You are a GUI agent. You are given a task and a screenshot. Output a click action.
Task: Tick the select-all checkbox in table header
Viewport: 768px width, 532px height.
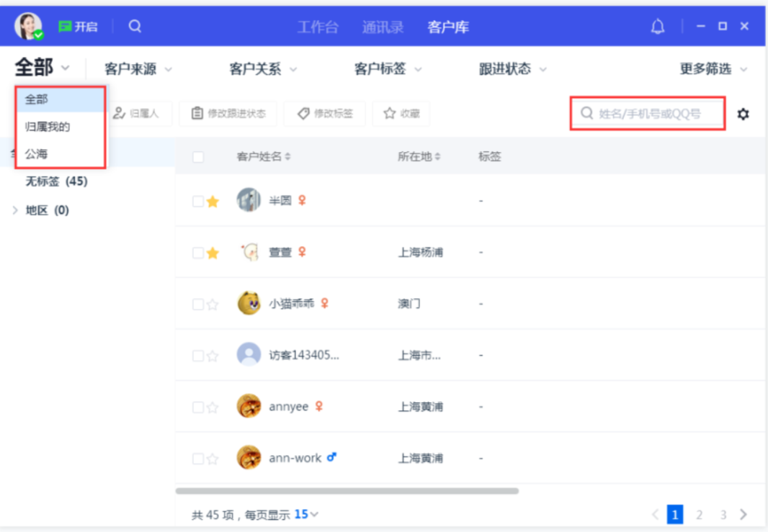click(x=198, y=157)
